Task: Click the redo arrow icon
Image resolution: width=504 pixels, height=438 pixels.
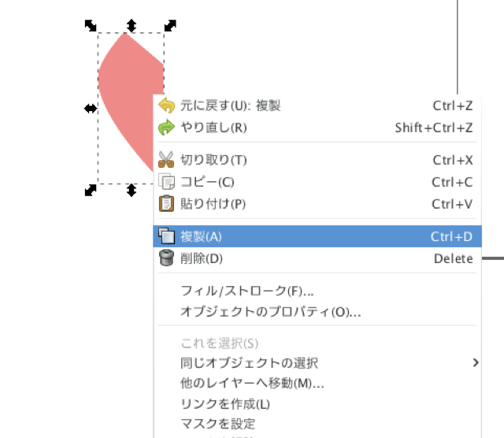Action: 166,128
